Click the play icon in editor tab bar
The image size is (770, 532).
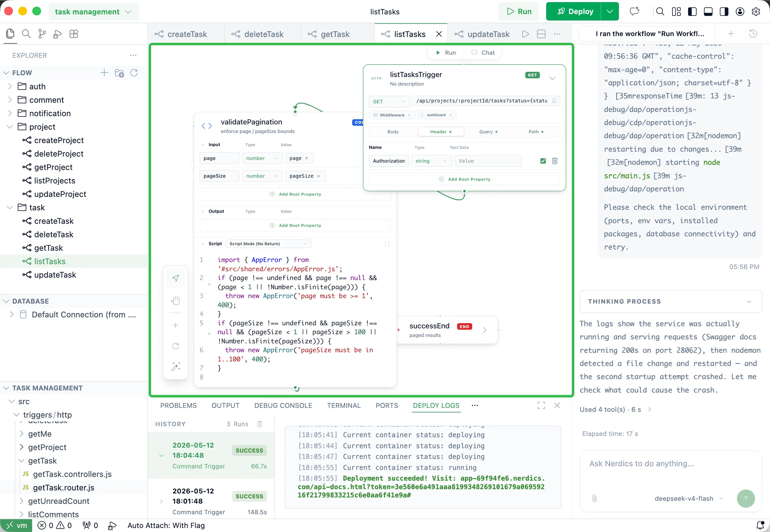pos(526,34)
